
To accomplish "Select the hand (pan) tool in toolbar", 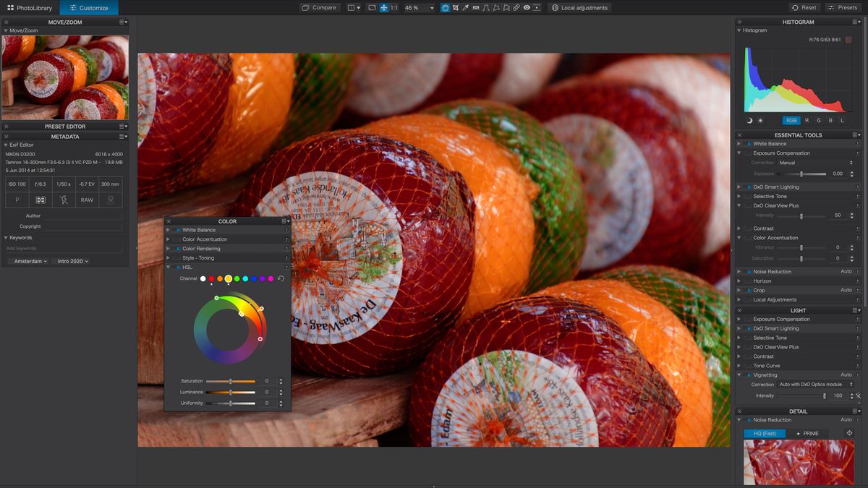I will click(x=446, y=7).
